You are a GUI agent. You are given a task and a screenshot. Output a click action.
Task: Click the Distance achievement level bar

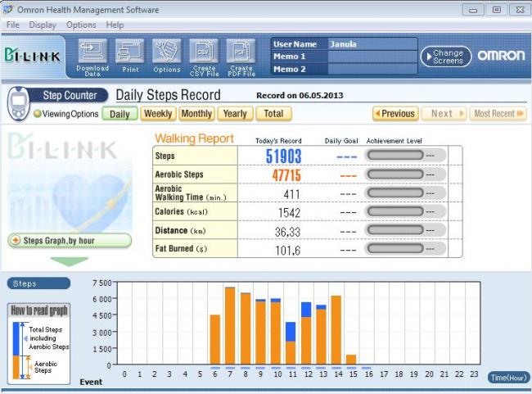click(x=395, y=231)
